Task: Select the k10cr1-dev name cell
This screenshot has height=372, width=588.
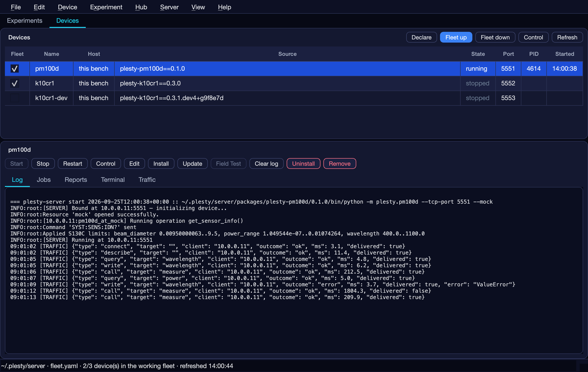Action: pyautogui.click(x=51, y=98)
